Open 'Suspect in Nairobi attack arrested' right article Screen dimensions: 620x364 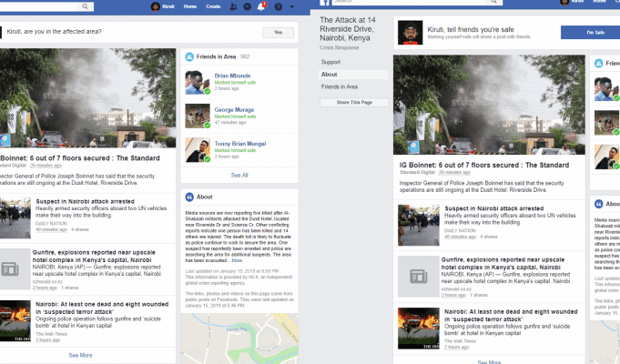493,208
